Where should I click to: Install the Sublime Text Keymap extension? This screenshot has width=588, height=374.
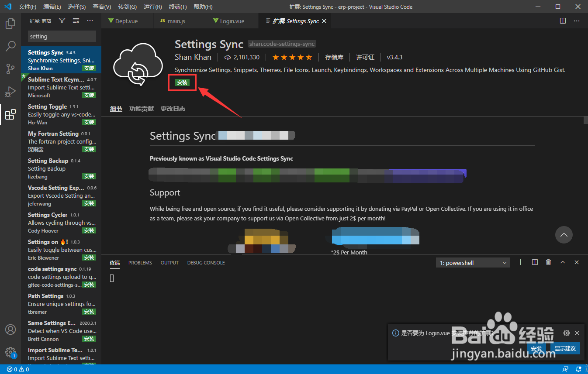tap(89, 95)
